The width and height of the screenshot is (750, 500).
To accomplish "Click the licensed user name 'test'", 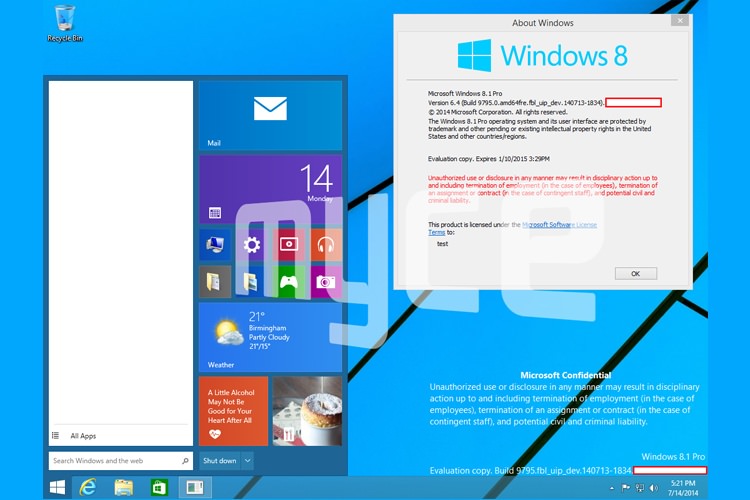I will (x=442, y=244).
